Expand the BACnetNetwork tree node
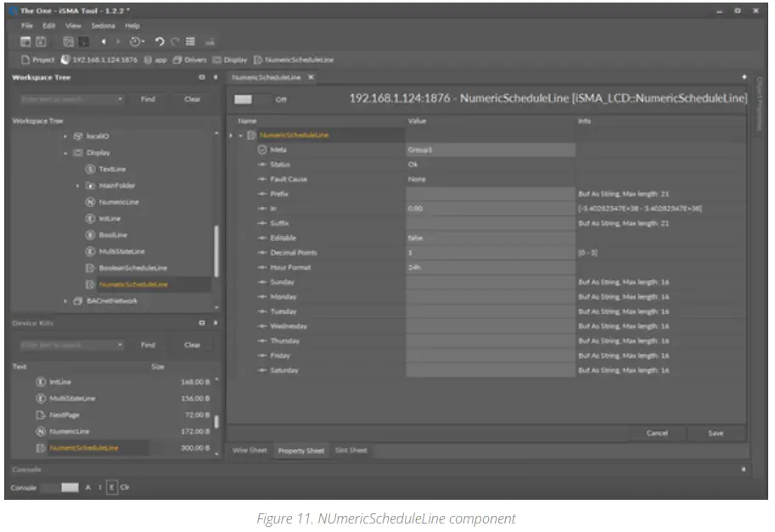The width and height of the screenshot is (775, 532). tap(66, 301)
